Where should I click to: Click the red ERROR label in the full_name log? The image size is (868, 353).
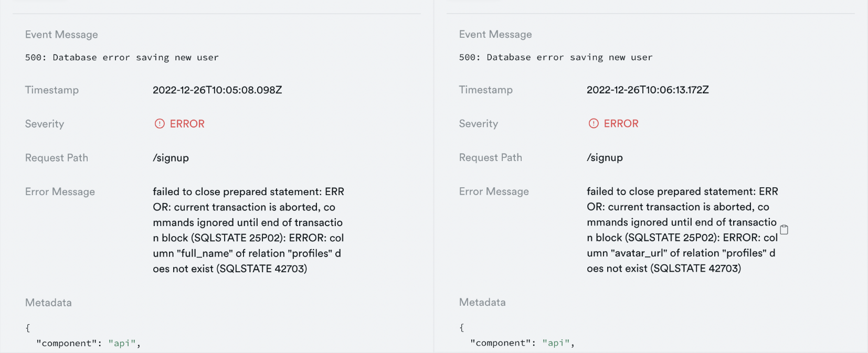[x=187, y=124]
